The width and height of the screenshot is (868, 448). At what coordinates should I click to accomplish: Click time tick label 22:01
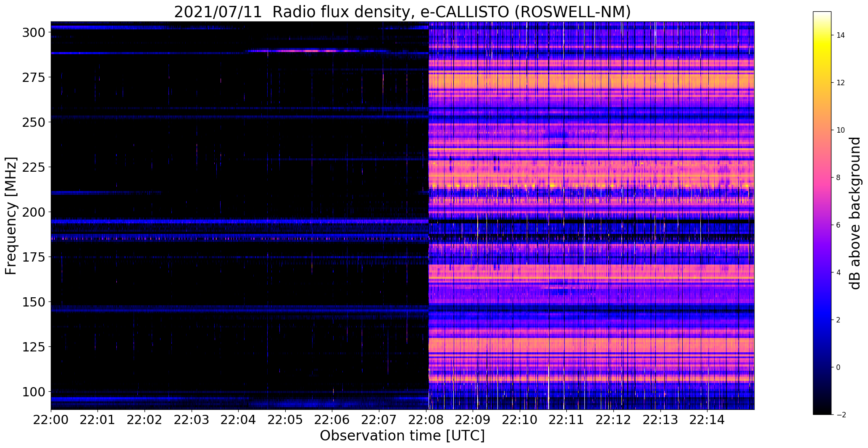tap(98, 420)
